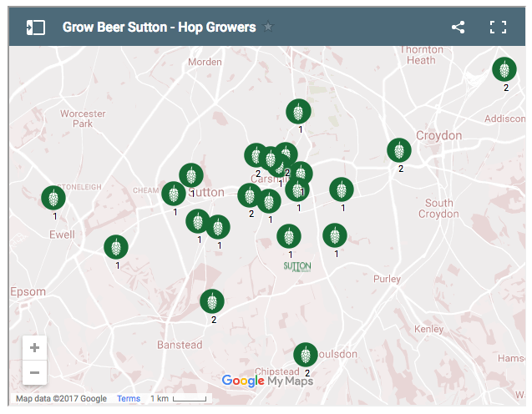
Task: Click the Epsom place label
Action: pyautogui.click(x=28, y=292)
